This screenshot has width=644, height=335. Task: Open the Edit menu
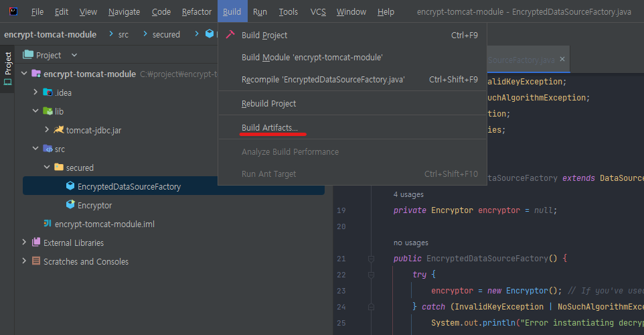click(x=62, y=12)
